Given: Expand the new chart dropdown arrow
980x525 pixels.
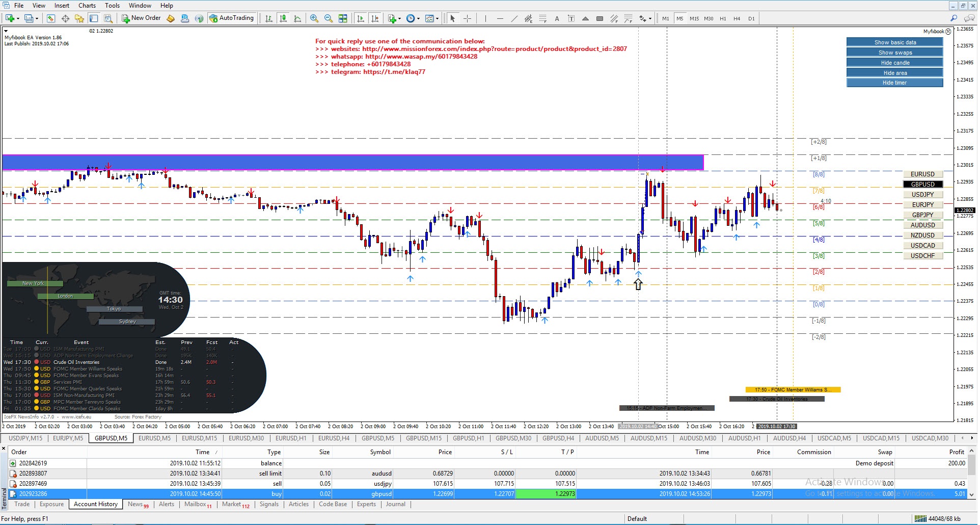Looking at the screenshot, I should pos(18,18).
